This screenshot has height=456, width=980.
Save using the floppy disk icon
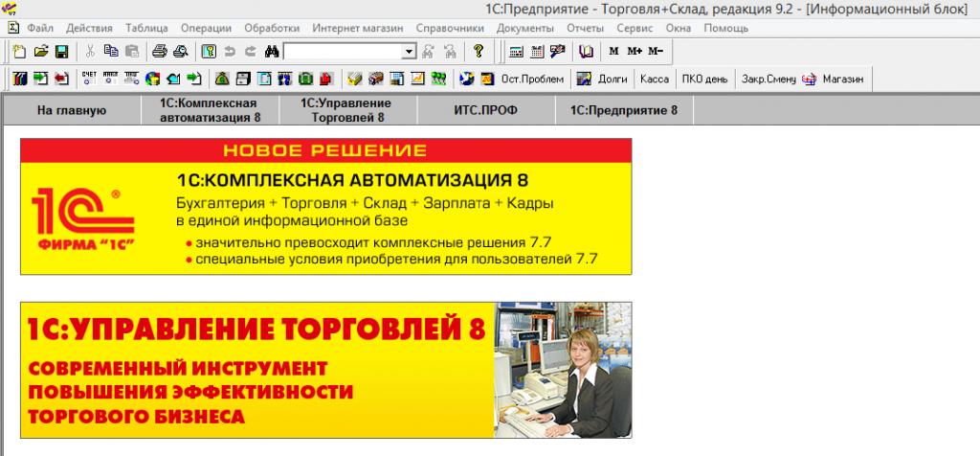click(x=61, y=52)
